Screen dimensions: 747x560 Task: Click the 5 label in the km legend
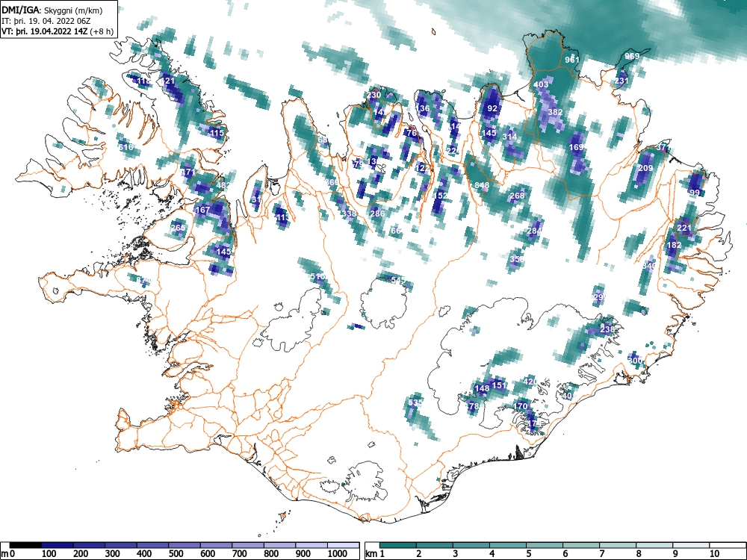pos(528,554)
